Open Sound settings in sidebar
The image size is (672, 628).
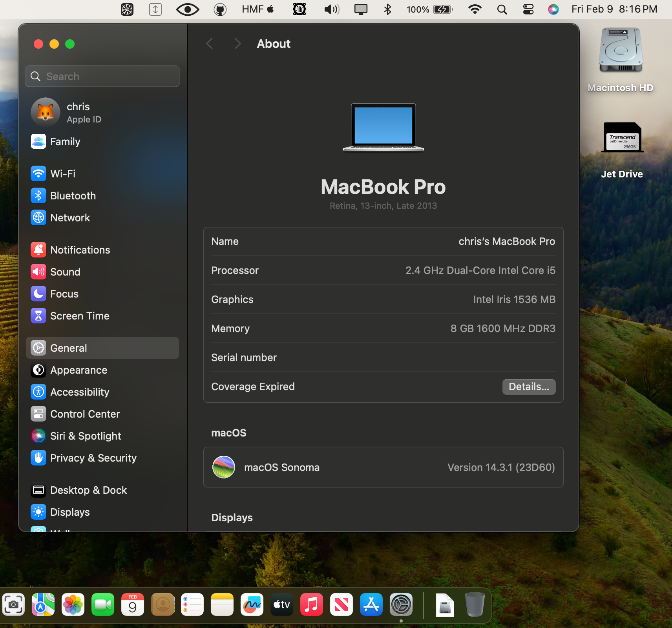(x=102, y=272)
